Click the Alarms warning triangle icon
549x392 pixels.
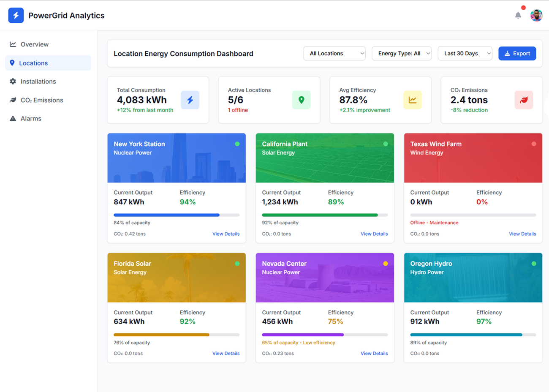13,119
